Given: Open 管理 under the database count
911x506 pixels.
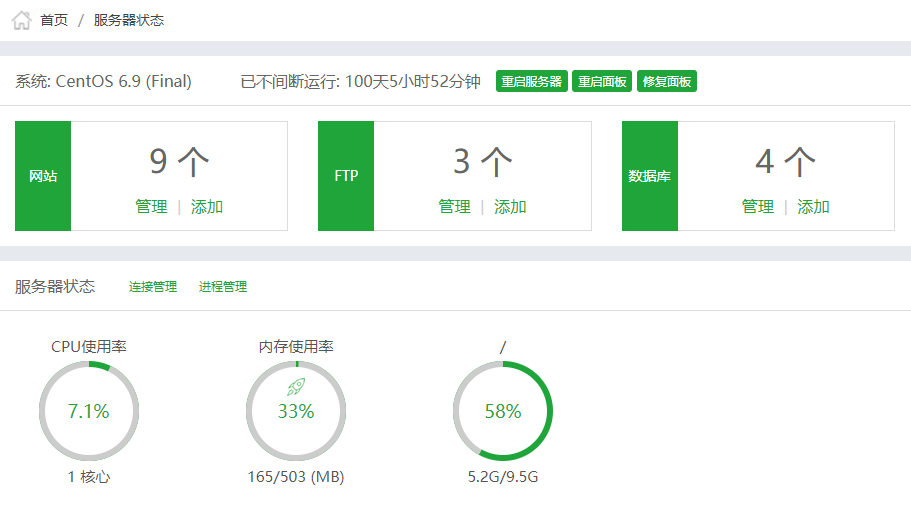Looking at the screenshot, I should pos(757,207).
